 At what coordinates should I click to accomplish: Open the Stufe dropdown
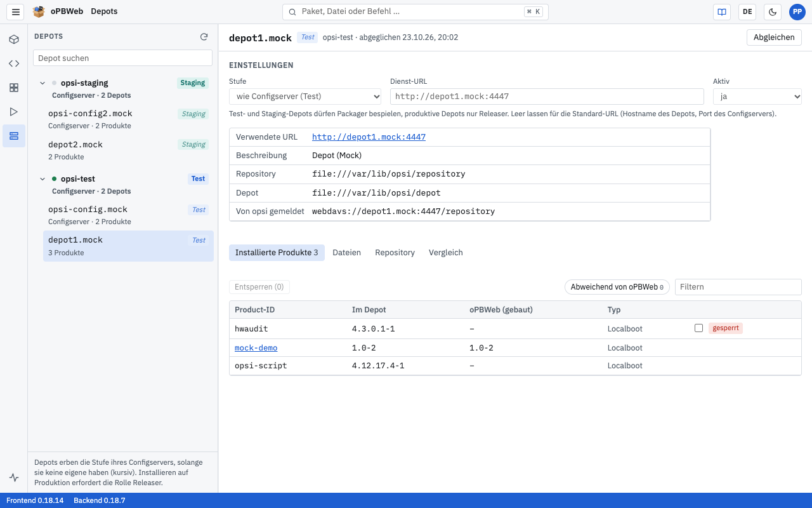305,97
